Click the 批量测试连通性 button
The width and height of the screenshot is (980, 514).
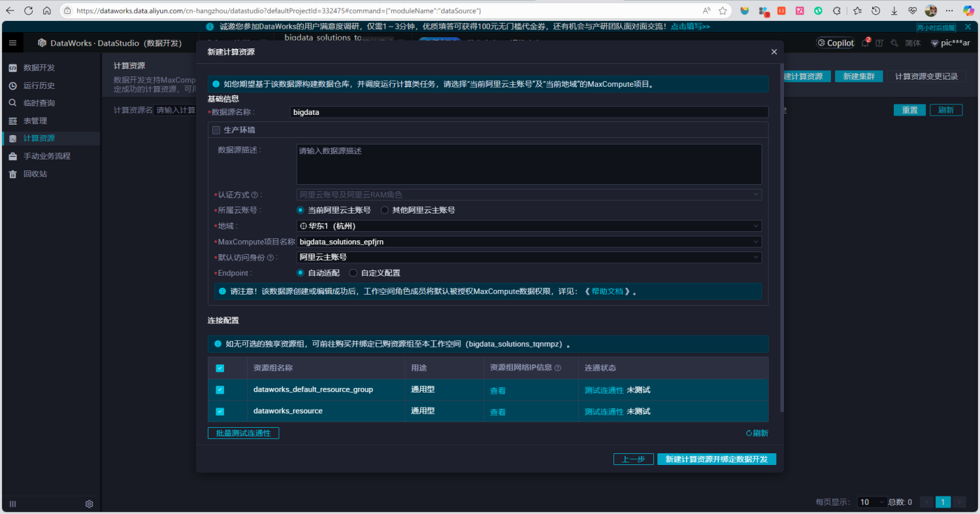click(x=243, y=432)
